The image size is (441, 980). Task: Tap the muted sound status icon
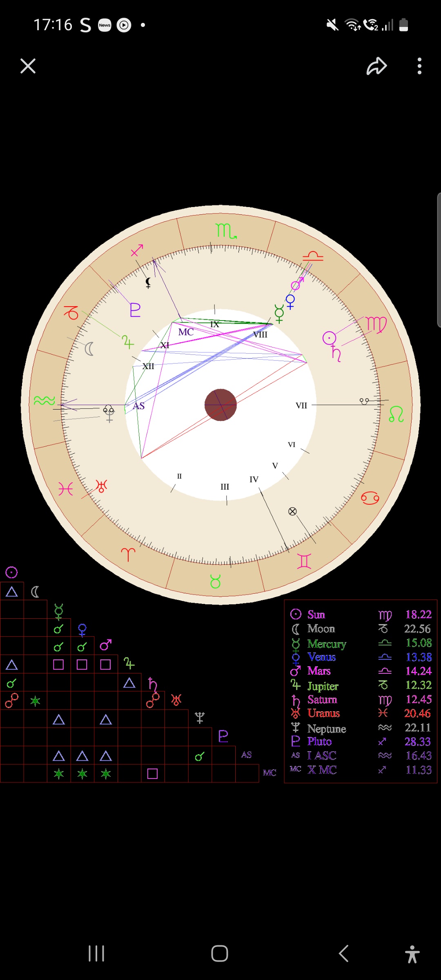[x=332, y=25]
